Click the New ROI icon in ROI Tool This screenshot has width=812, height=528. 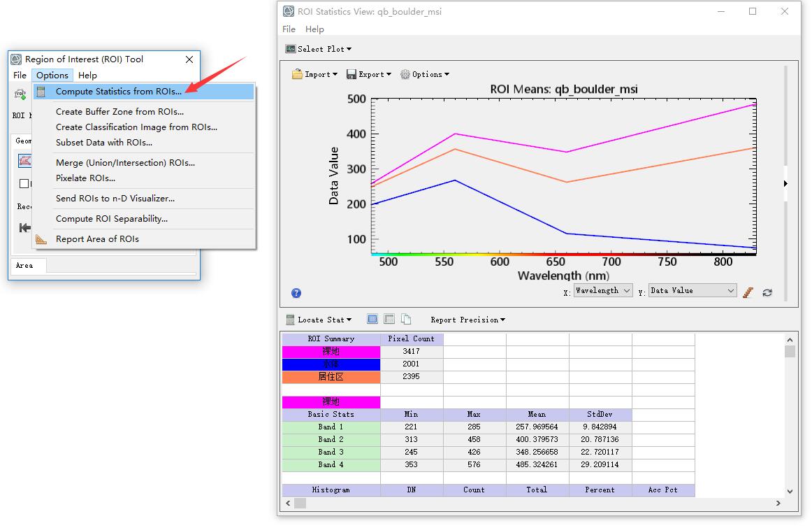20,94
